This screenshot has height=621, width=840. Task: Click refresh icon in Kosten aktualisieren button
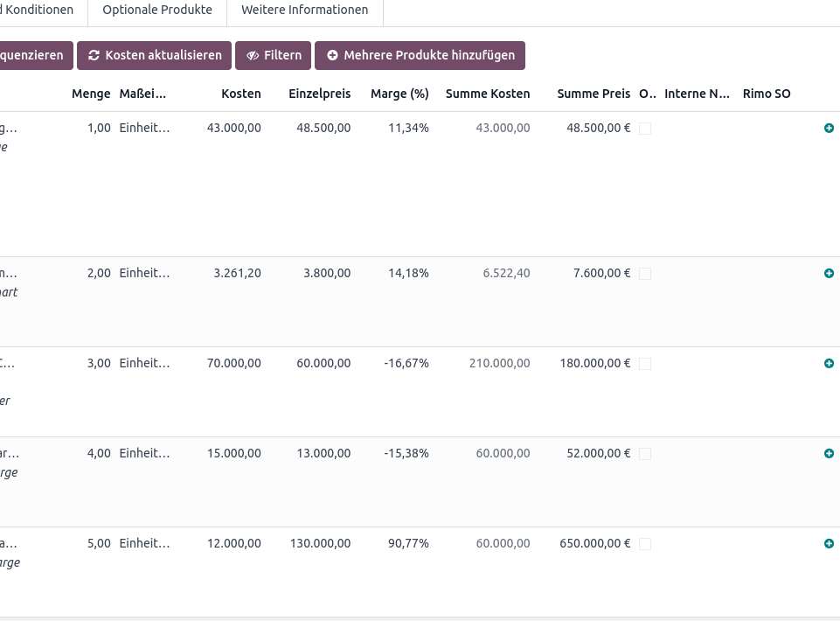coord(94,55)
